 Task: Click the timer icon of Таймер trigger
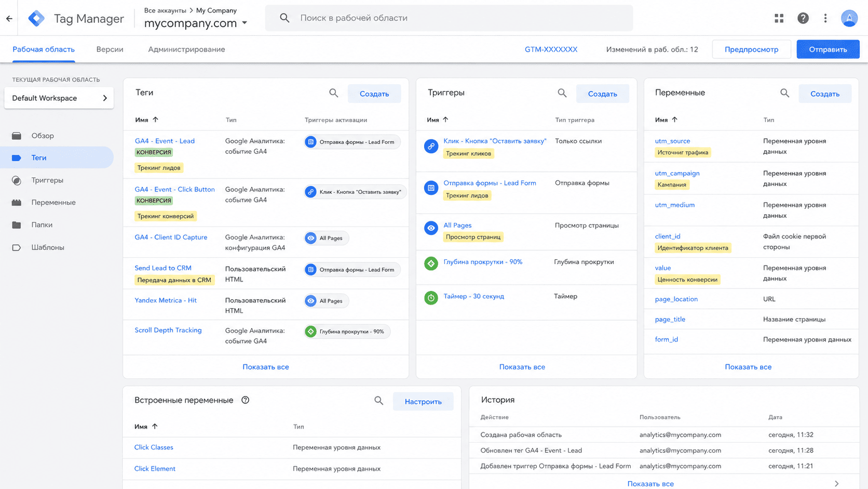pyautogui.click(x=431, y=298)
